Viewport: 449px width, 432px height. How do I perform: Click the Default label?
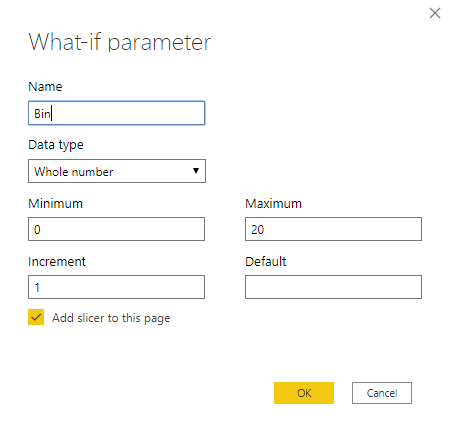266,262
